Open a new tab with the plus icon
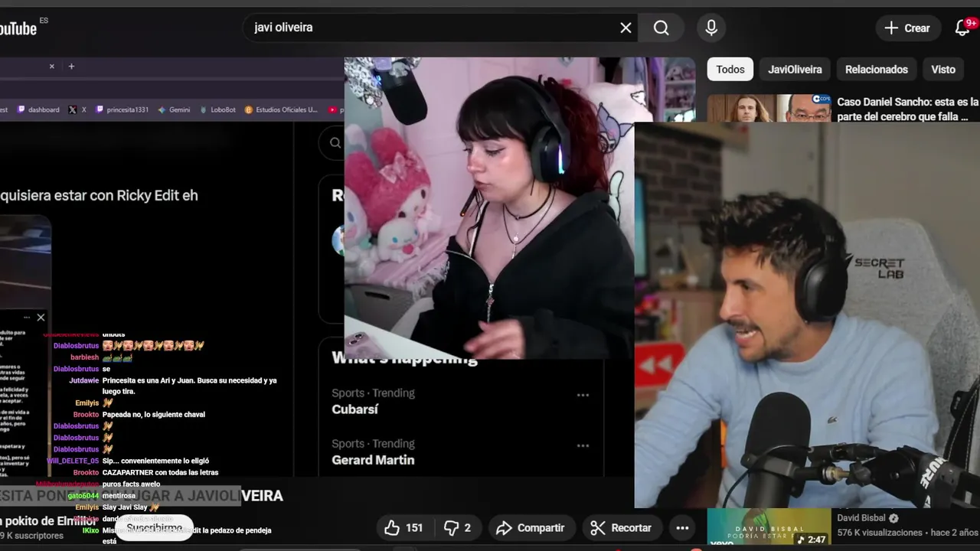 click(x=71, y=67)
